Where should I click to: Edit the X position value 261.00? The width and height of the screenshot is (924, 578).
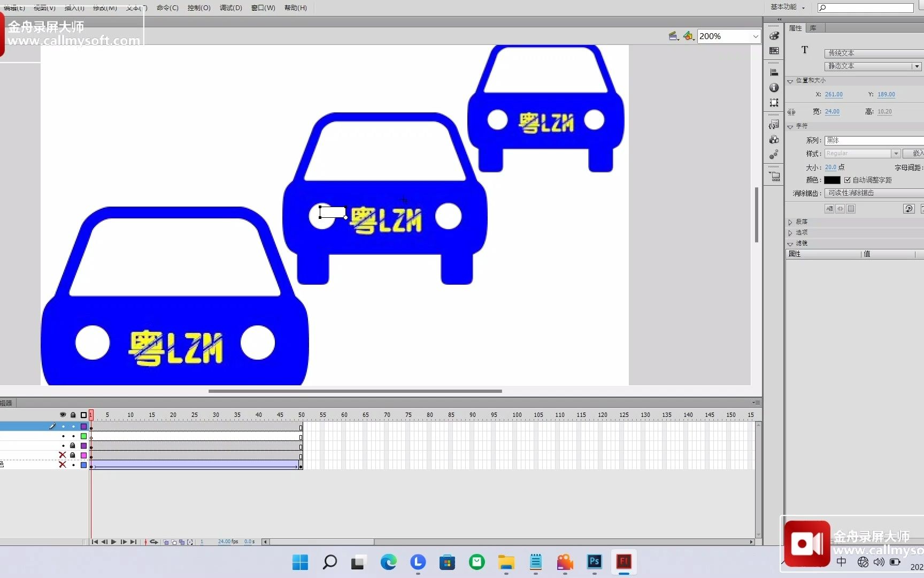pyautogui.click(x=835, y=94)
